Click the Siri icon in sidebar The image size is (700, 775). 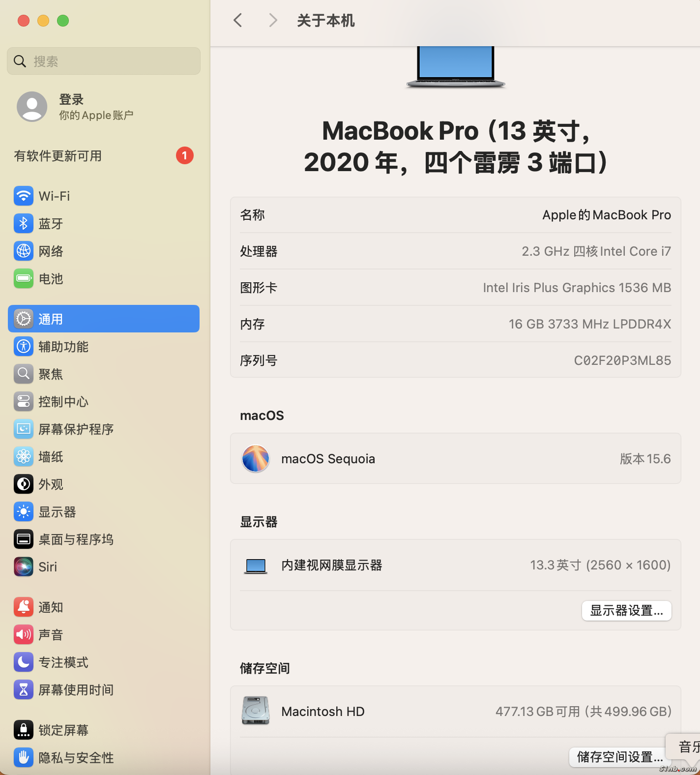click(24, 566)
